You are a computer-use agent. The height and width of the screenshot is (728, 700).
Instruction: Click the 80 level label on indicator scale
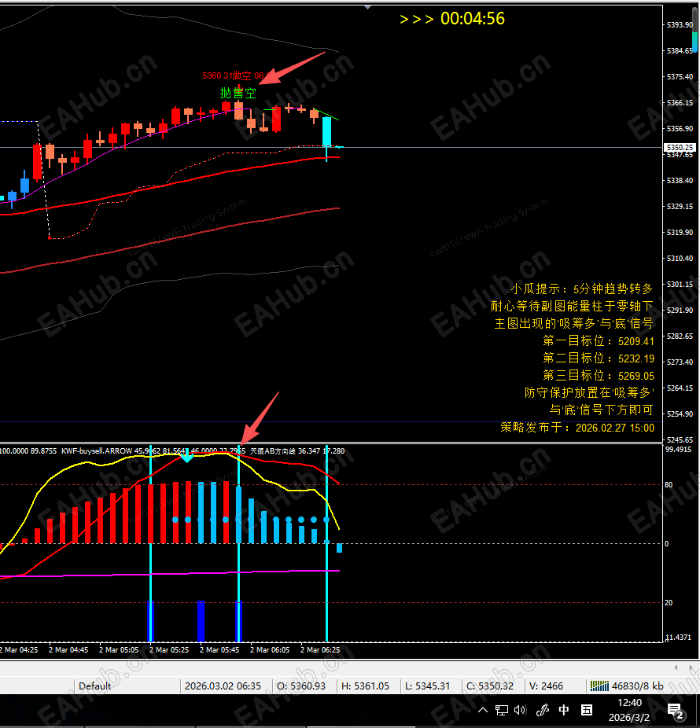tap(669, 485)
